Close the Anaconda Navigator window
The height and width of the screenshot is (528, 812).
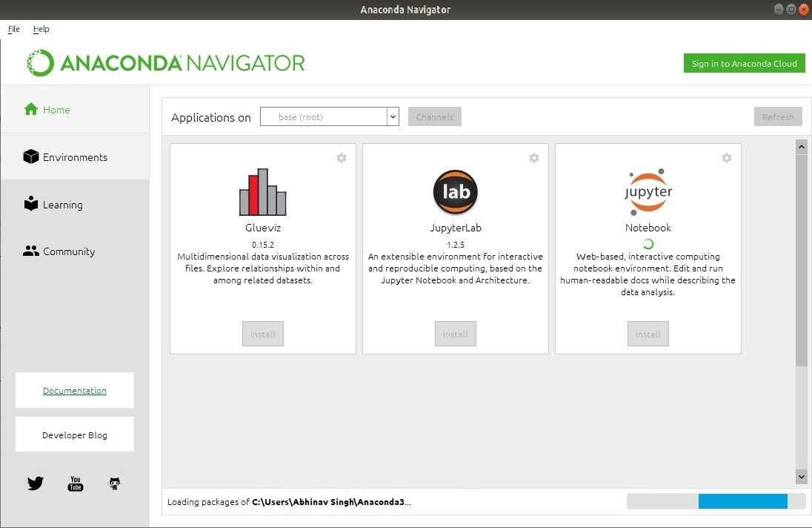(x=804, y=10)
